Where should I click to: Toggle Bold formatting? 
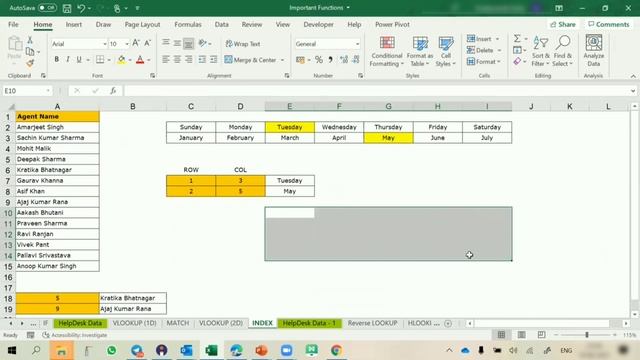coord(56,60)
